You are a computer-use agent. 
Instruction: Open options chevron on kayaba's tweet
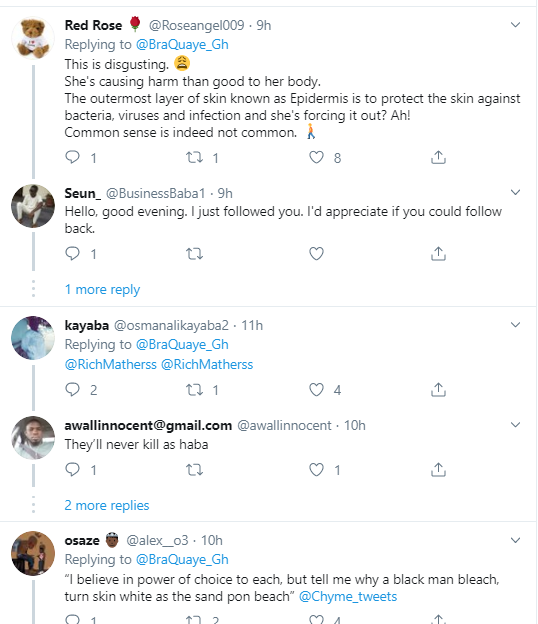pos(515,325)
